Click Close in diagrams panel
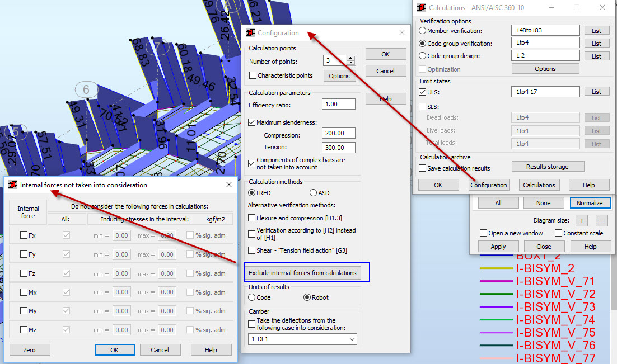The height and width of the screenshot is (364, 617). pyautogui.click(x=544, y=247)
